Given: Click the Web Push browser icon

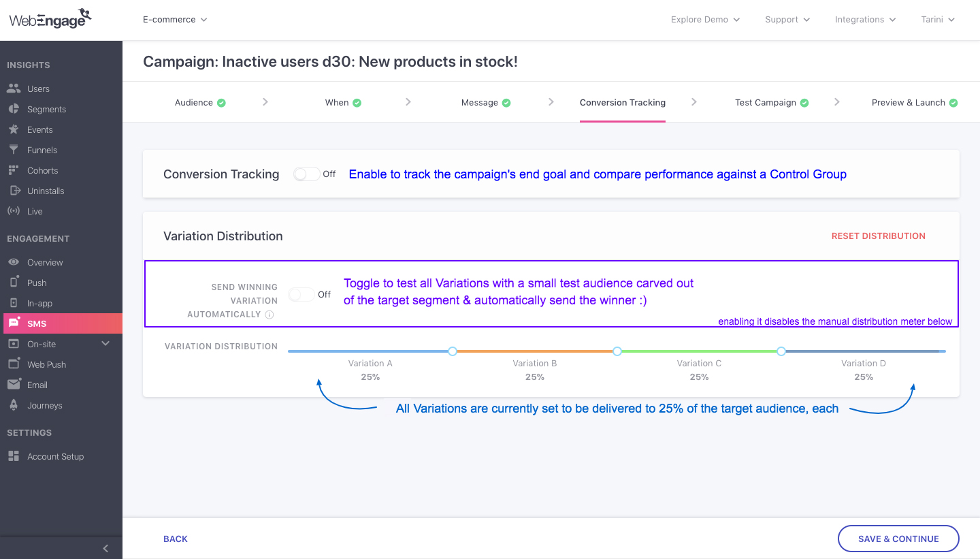Looking at the screenshot, I should tap(14, 364).
